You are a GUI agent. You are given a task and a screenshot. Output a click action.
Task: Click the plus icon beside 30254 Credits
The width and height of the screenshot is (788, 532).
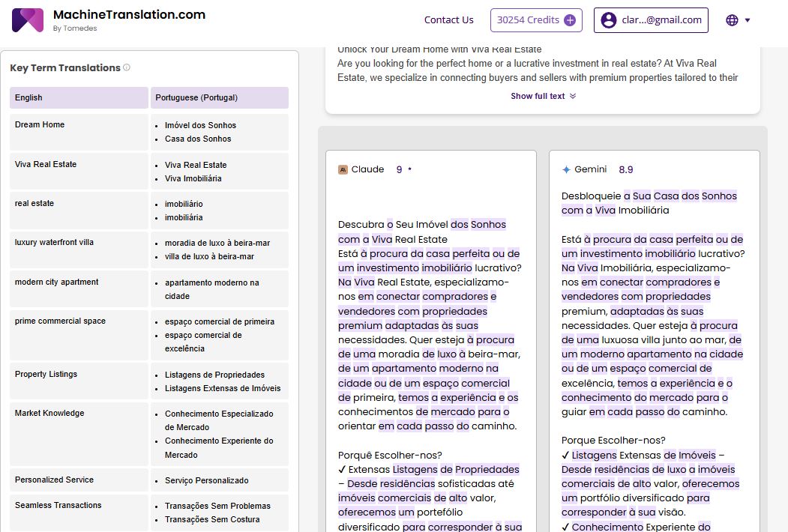click(570, 20)
